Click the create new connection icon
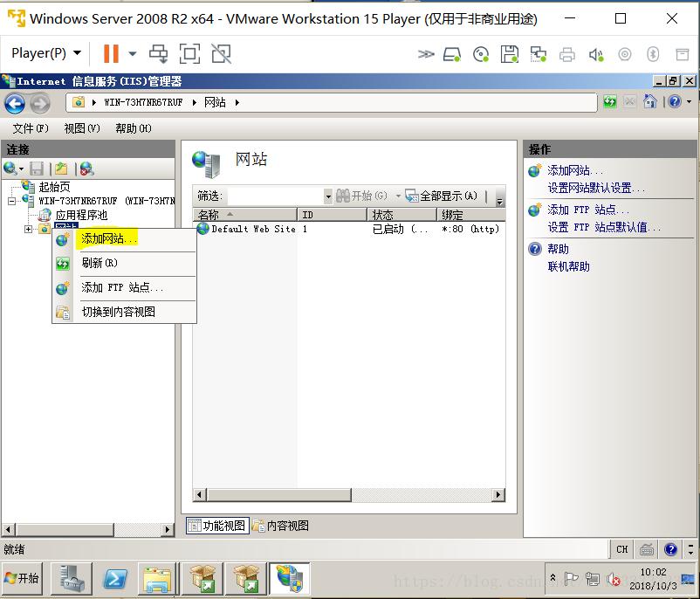Image resolution: width=700 pixels, height=599 pixels. (10, 169)
